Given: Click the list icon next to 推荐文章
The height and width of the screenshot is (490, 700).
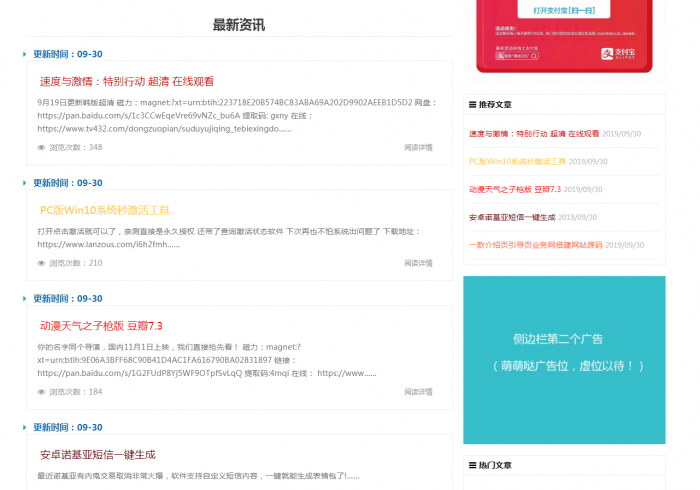Looking at the screenshot, I should coord(472,104).
